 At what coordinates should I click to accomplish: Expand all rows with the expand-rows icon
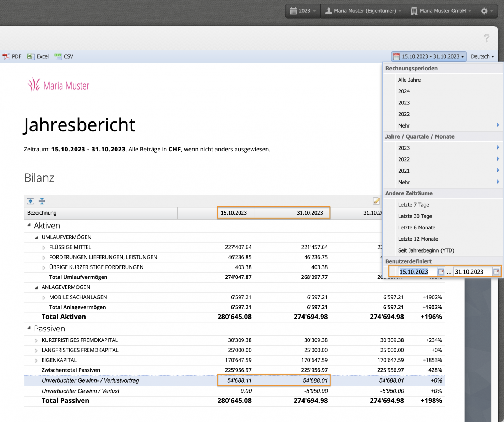[x=31, y=201]
